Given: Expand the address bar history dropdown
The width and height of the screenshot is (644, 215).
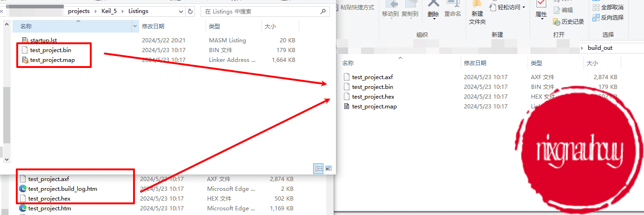Looking at the screenshot, I should click(181, 11).
